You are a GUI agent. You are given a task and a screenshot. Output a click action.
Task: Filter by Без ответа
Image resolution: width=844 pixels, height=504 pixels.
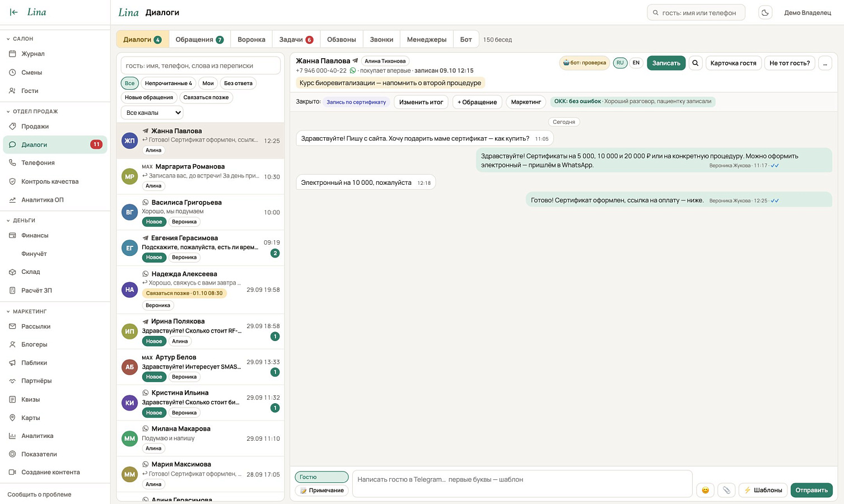[238, 83]
